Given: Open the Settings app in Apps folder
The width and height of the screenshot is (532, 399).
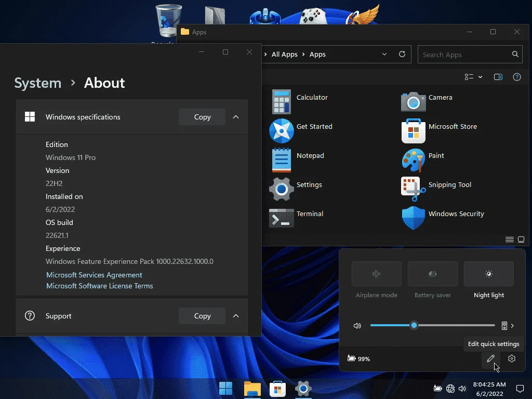Looking at the screenshot, I should [281, 189].
